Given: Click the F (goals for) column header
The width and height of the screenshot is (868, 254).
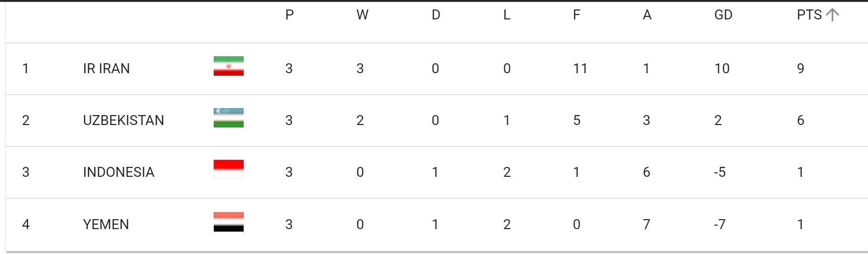Looking at the screenshot, I should [577, 15].
